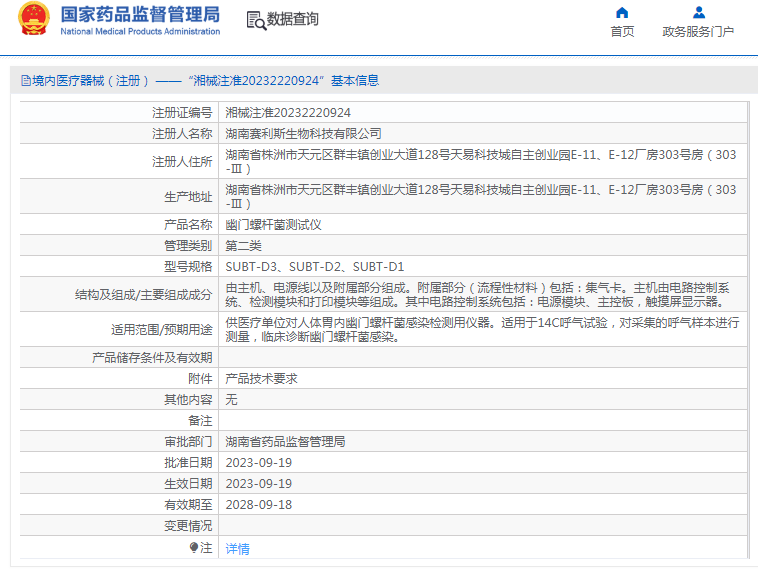Select model value SUBT-D3、SUBT-D2、SUBT-D1

(315, 267)
